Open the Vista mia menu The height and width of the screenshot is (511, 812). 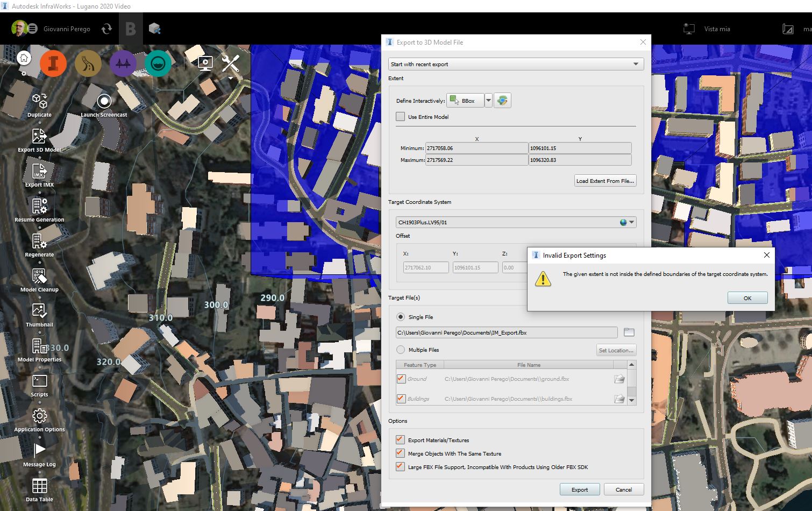[718, 29]
